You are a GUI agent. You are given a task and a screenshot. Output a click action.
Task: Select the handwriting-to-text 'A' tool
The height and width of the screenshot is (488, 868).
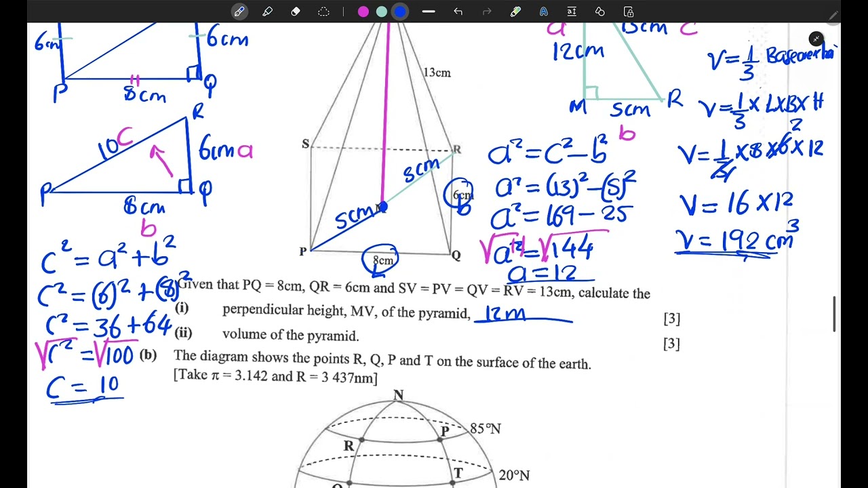[x=543, y=12]
